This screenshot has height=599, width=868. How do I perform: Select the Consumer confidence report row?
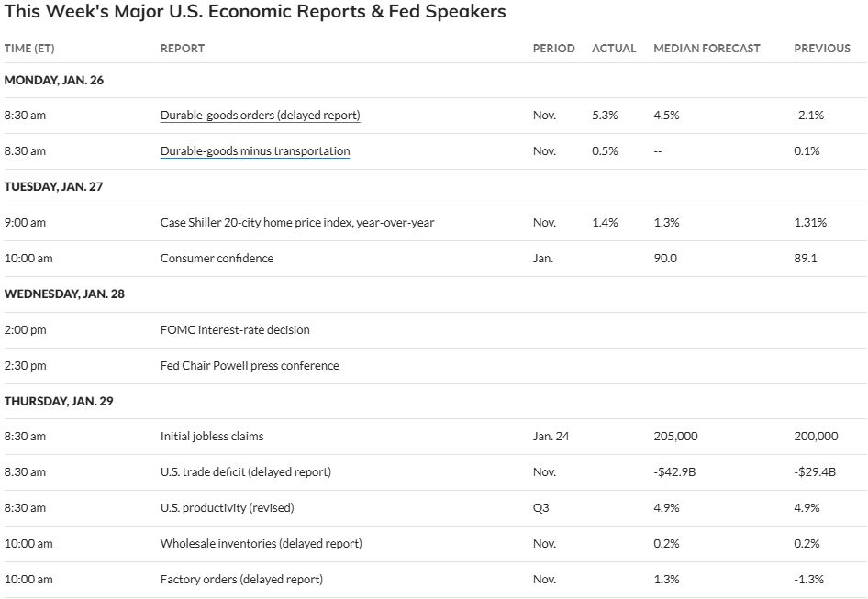[x=217, y=259]
